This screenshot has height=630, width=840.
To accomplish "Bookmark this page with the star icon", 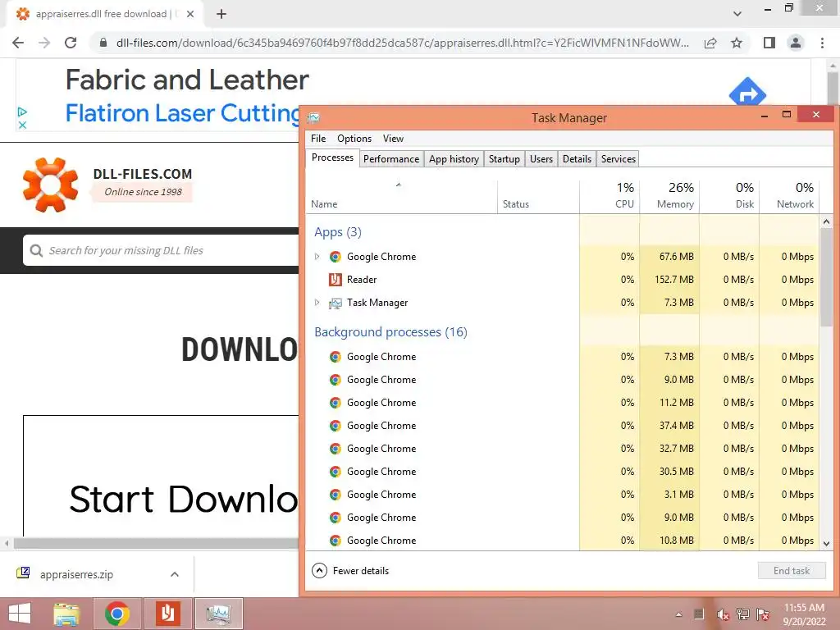I will [x=737, y=43].
